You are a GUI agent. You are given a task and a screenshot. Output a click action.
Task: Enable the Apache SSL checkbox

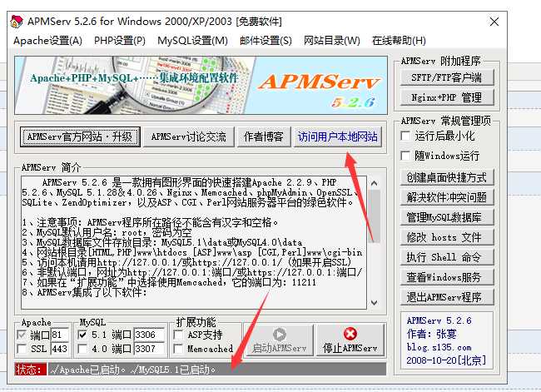click(22, 349)
